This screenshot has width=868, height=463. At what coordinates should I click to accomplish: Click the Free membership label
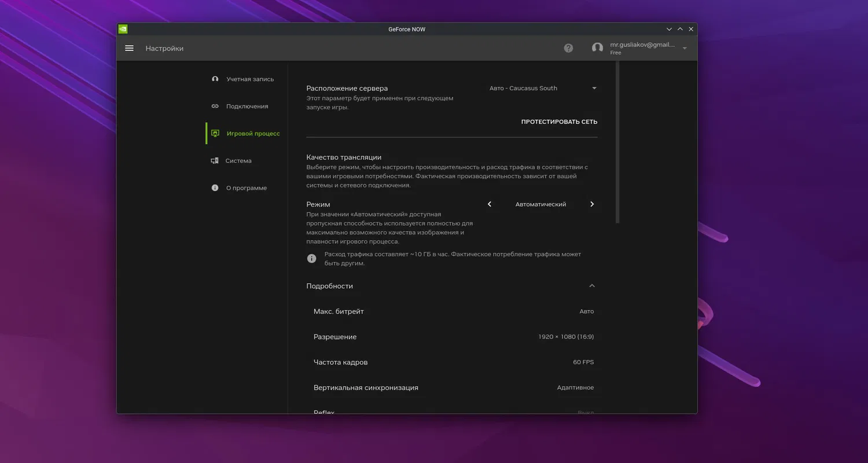point(616,53)
